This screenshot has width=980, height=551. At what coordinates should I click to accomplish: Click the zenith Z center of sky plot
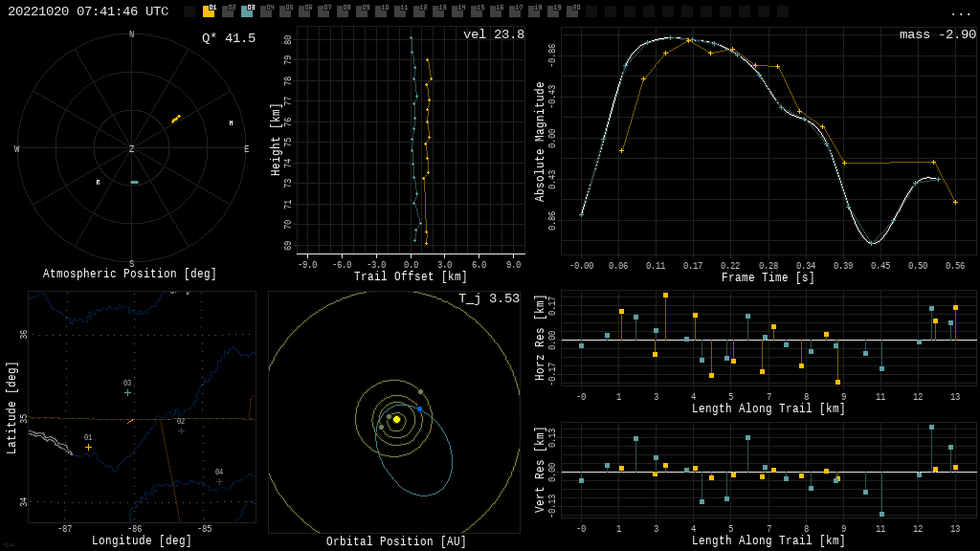(x=132, y=149)
